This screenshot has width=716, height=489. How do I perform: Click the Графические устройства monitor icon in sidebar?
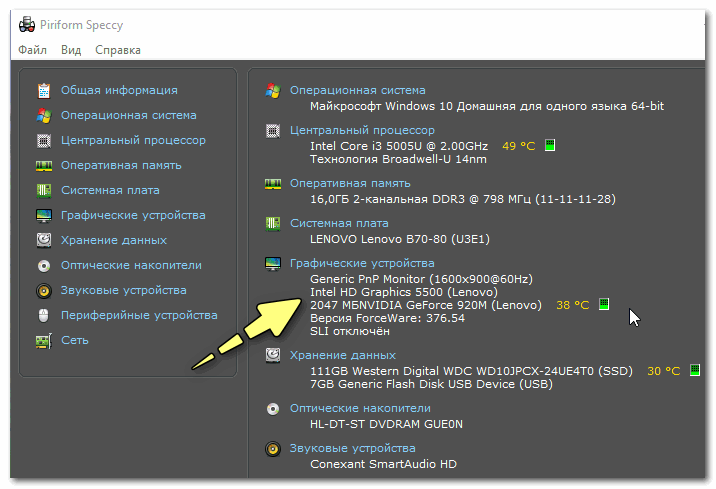(44, 216)
